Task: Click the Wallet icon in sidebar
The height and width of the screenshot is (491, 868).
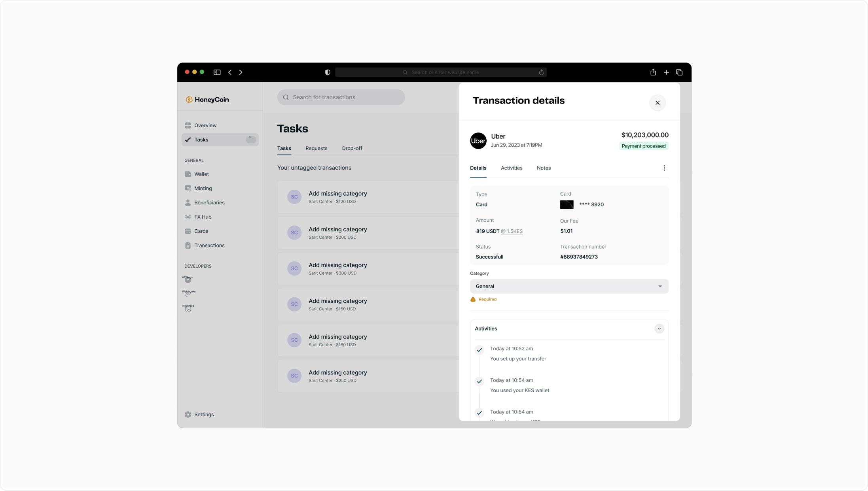Action: tap(188, 174)
